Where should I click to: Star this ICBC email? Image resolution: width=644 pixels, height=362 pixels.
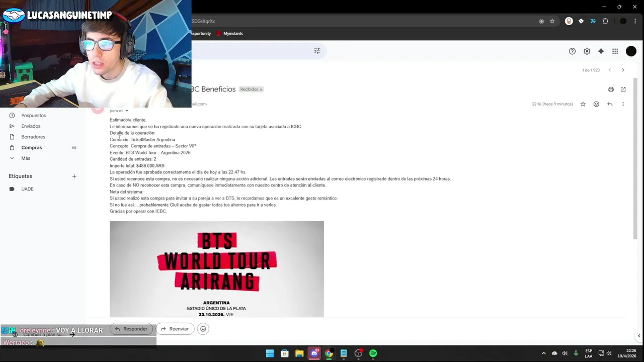(x=583, y=104)
